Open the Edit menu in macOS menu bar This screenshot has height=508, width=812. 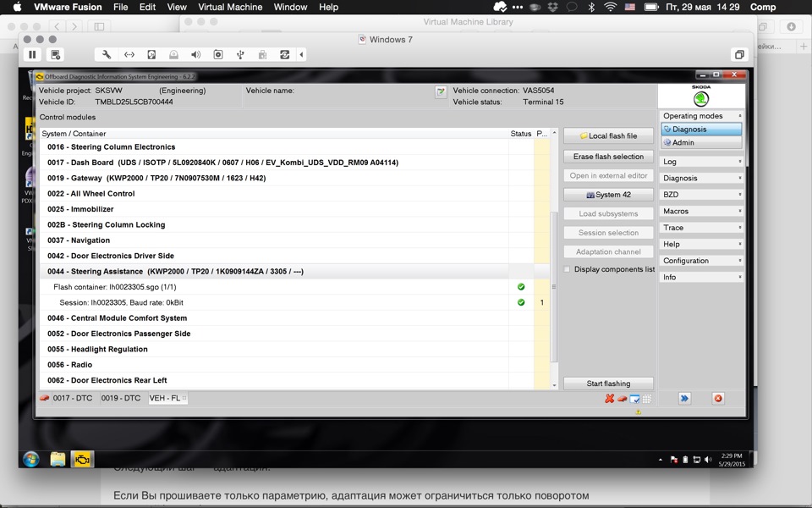(147, 8)
